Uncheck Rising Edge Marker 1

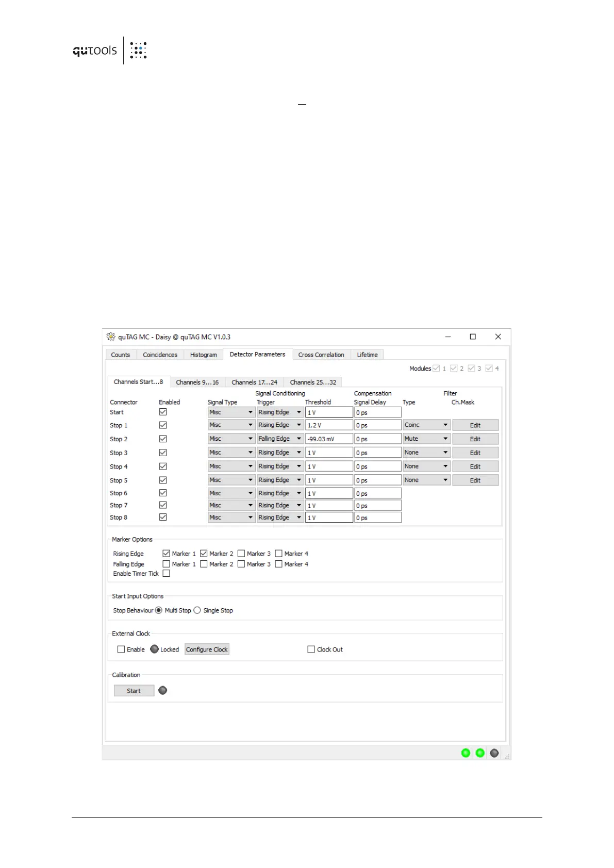[166, 554]
